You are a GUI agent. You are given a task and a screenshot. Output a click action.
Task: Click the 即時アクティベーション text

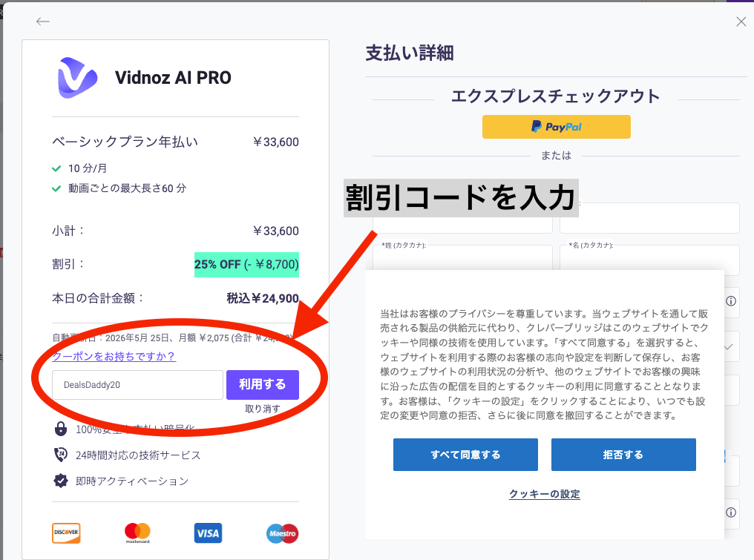click(x=132, y=481)
